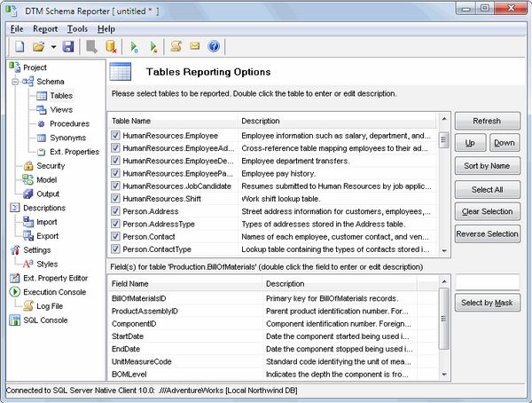
Task: Open the Security section with padlock icon
Action: [x=51, y=166]
